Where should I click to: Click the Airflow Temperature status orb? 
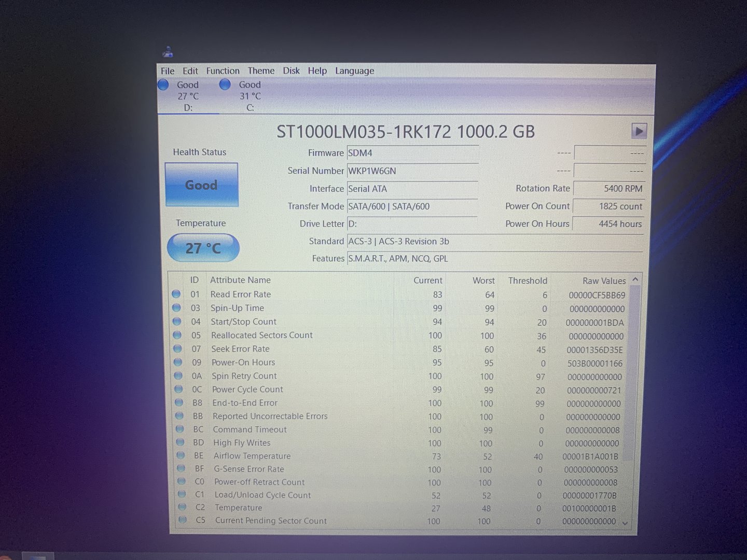[181, 455]
